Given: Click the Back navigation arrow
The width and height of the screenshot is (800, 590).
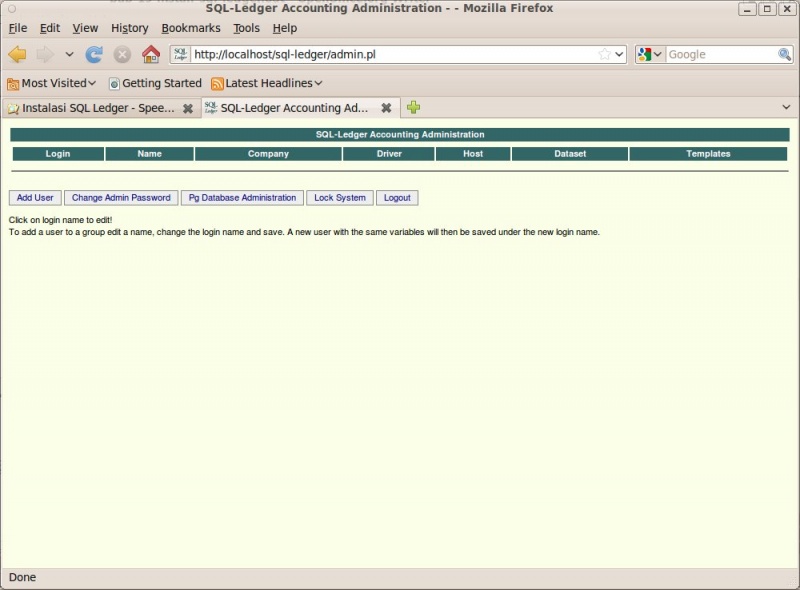Looking at the screenshot, I should pos(16,54).
